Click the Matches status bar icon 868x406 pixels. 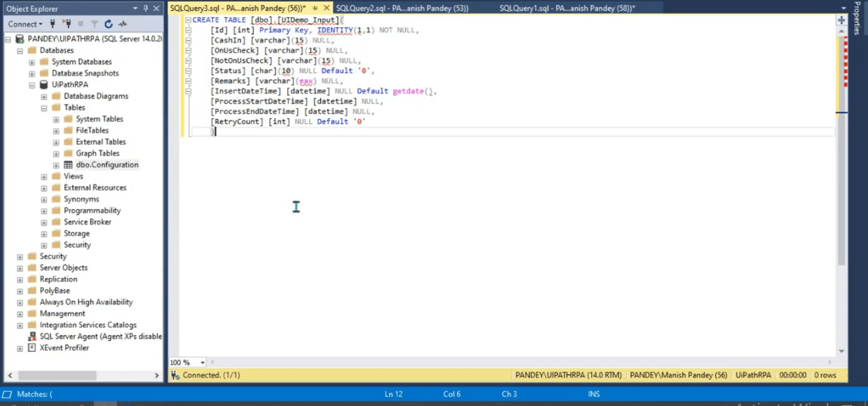pos(7,394)
